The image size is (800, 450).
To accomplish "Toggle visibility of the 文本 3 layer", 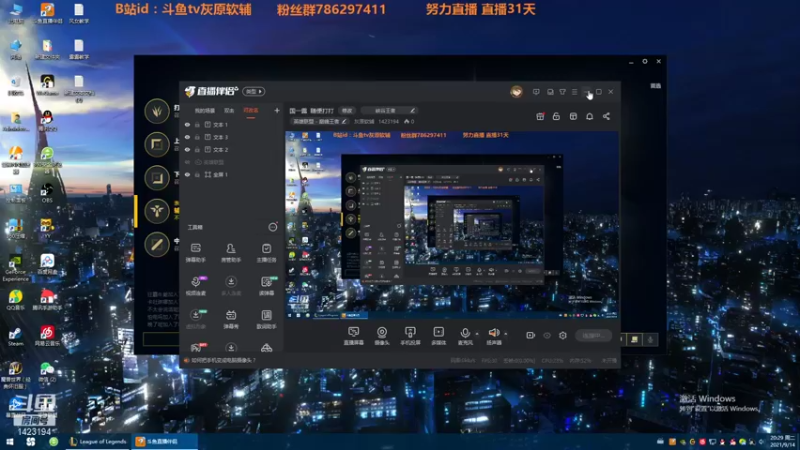I will 187,137.
